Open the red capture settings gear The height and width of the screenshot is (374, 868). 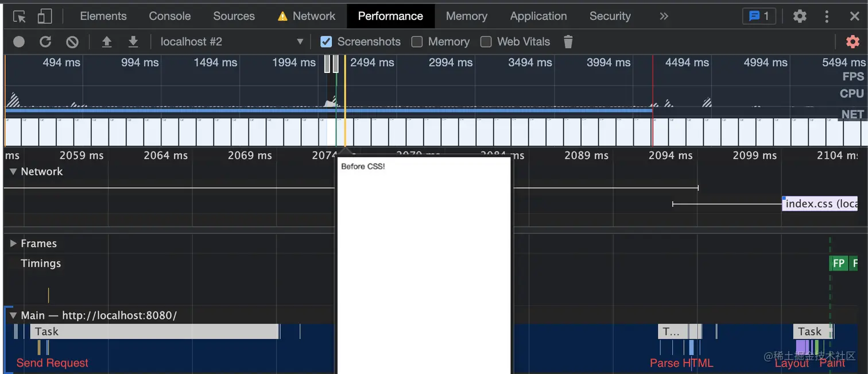(852, 41)
